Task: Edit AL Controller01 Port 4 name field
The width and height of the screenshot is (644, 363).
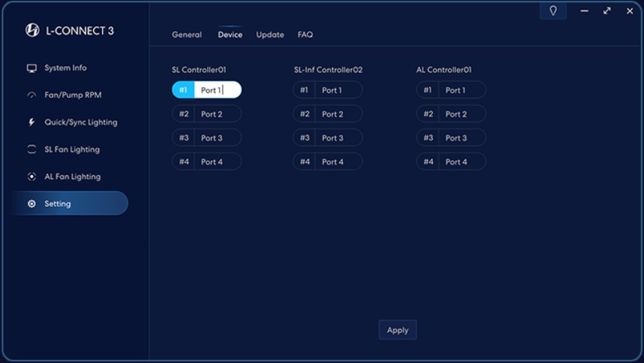Action: click(x=462, y=162)
